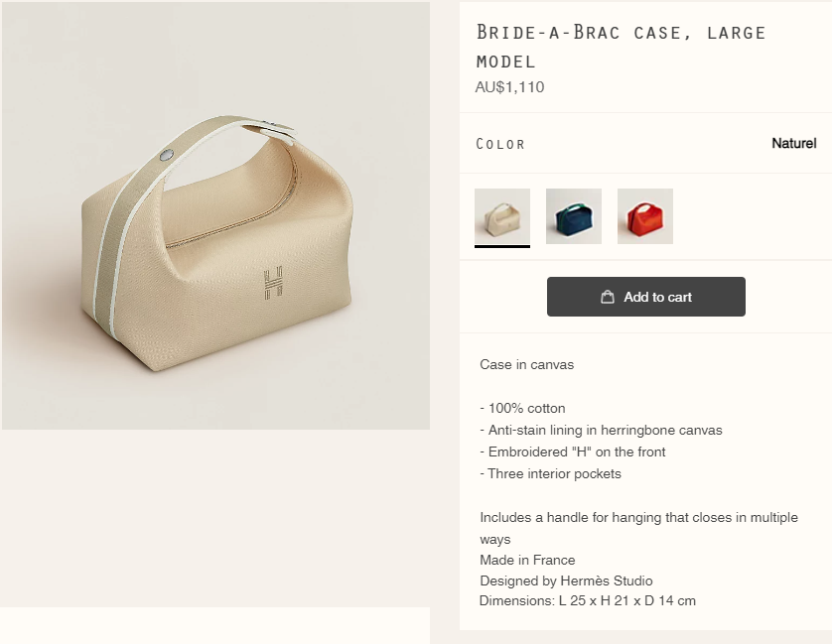Click the "Case in canvas" description line
The width and height of the screenshot is (832, 644).
point(526,364)
